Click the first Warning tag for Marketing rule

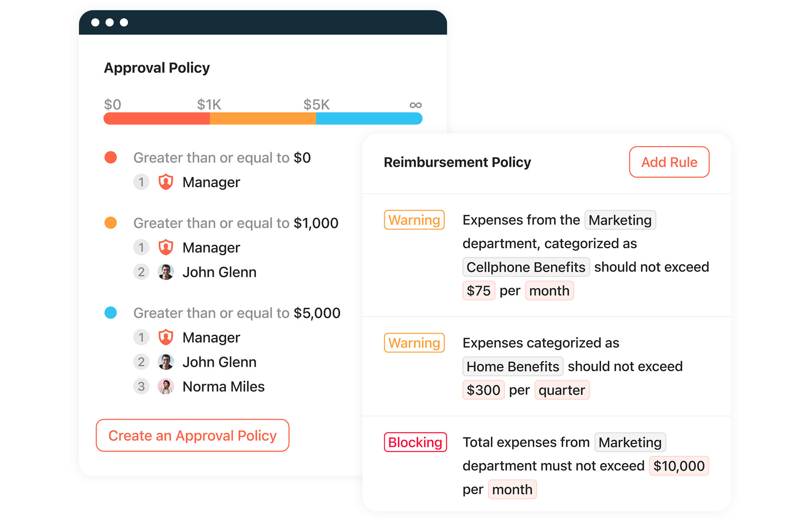(414, 220)
